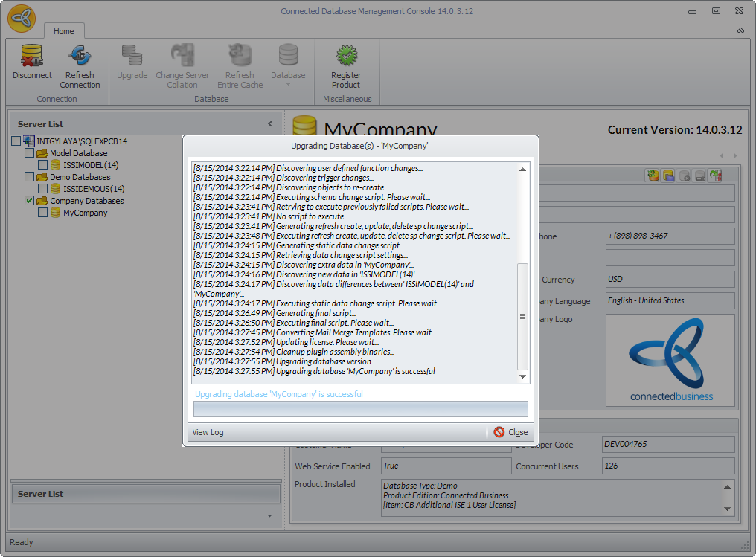756x557 pixels.
Task: Tick the MyCompany database checkbox
Action: tap(43, 213)
